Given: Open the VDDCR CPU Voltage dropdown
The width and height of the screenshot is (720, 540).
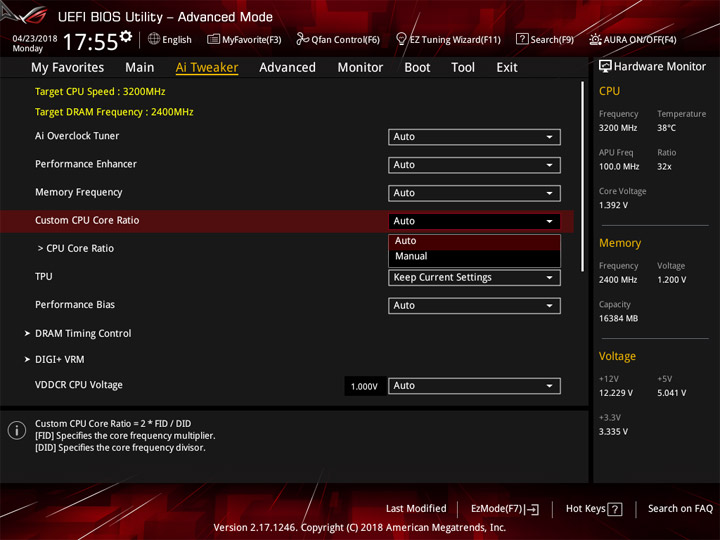Looking at the screenshot, I should [474, 386].
